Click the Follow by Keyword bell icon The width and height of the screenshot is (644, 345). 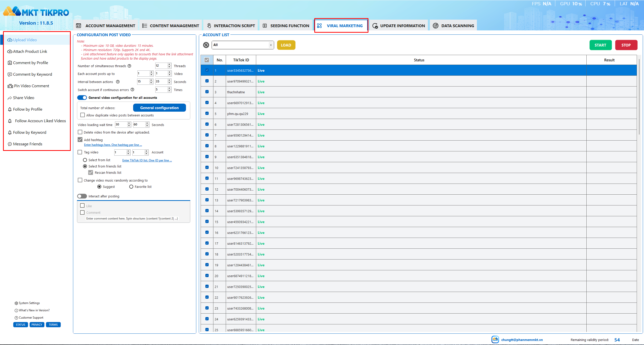(10, 133)
